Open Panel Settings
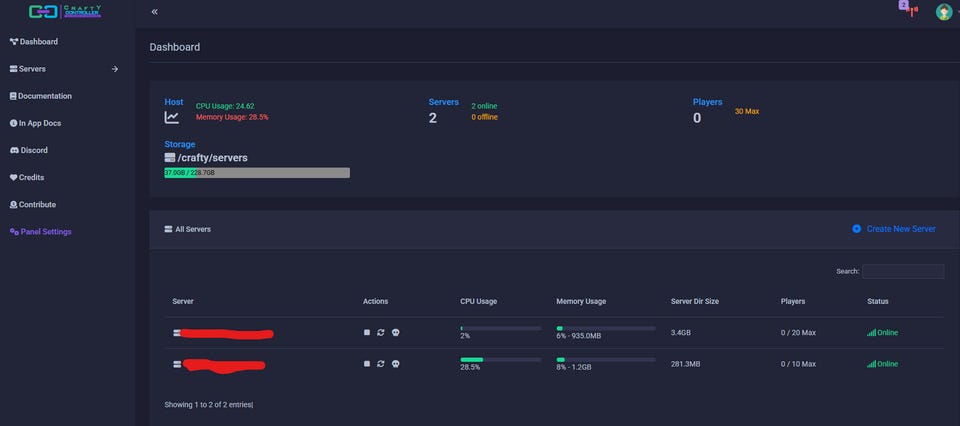Image resolution: width=960 pixels, height=426 pixels. [45, 231]
